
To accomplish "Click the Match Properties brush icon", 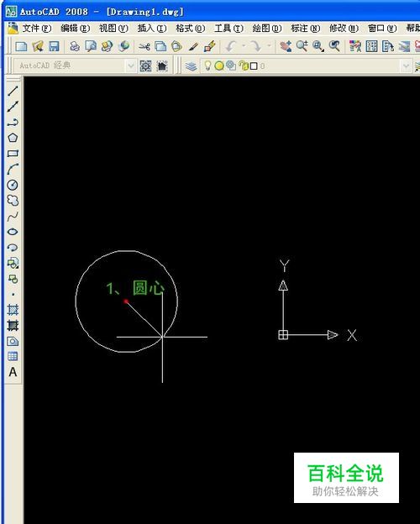I will tap(193, 46).
